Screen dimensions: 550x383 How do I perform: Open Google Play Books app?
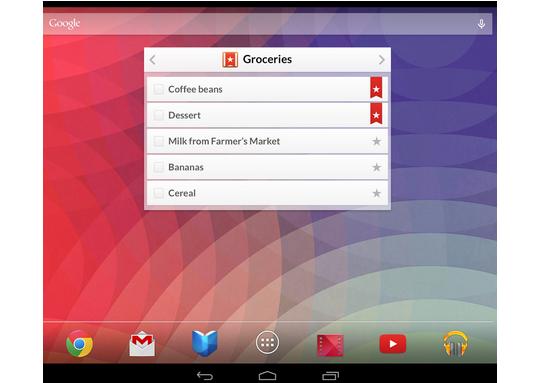click(205, 343)
